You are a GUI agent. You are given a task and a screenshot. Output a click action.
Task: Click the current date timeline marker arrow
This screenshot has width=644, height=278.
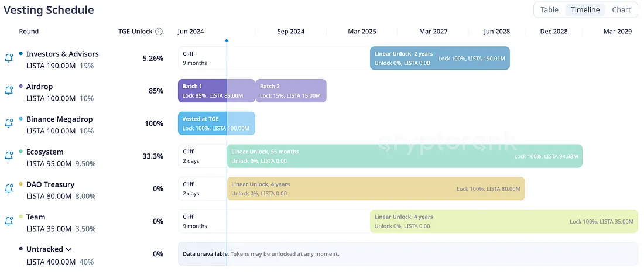tap(227, 40)
